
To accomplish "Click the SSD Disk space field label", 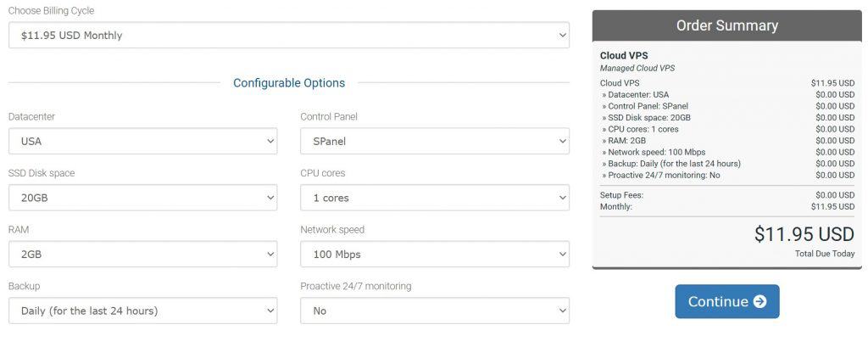I will coord(42,173).
